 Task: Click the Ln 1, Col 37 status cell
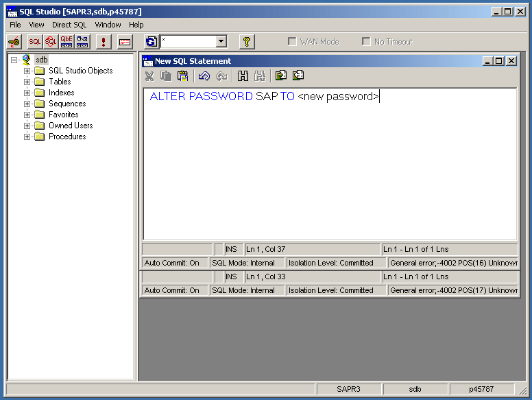coord(313,249)
